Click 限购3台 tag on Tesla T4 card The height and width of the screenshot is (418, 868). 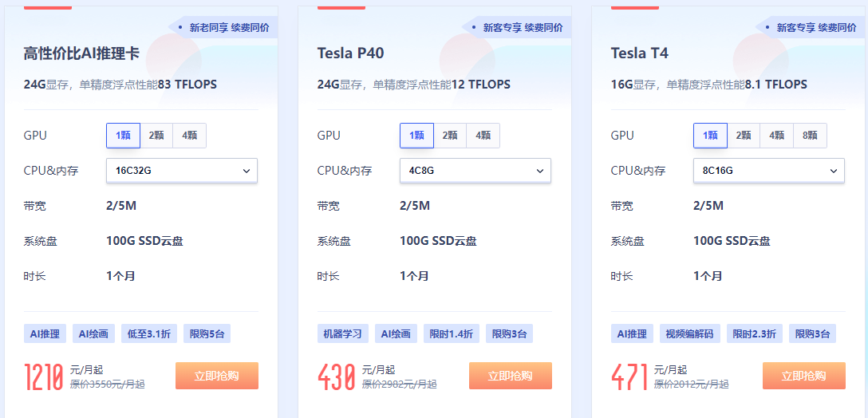(813, 334)
